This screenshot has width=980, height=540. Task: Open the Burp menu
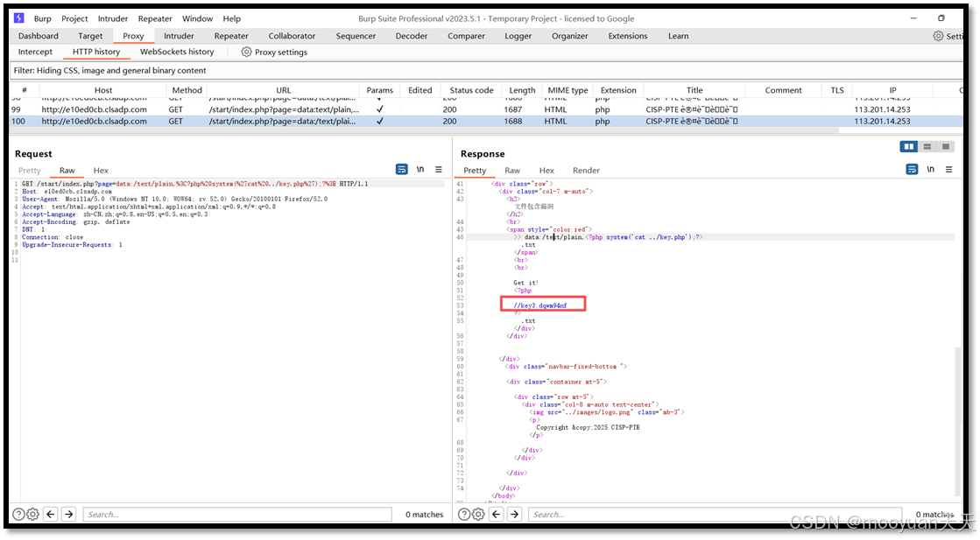[x=43, y=18]
